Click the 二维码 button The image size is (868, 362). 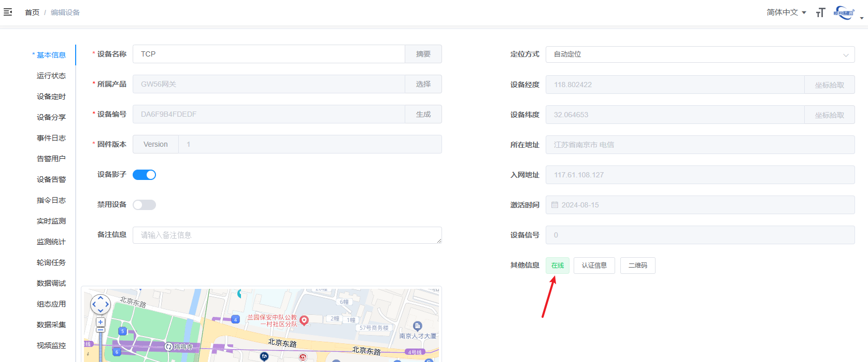pos(637,266)
